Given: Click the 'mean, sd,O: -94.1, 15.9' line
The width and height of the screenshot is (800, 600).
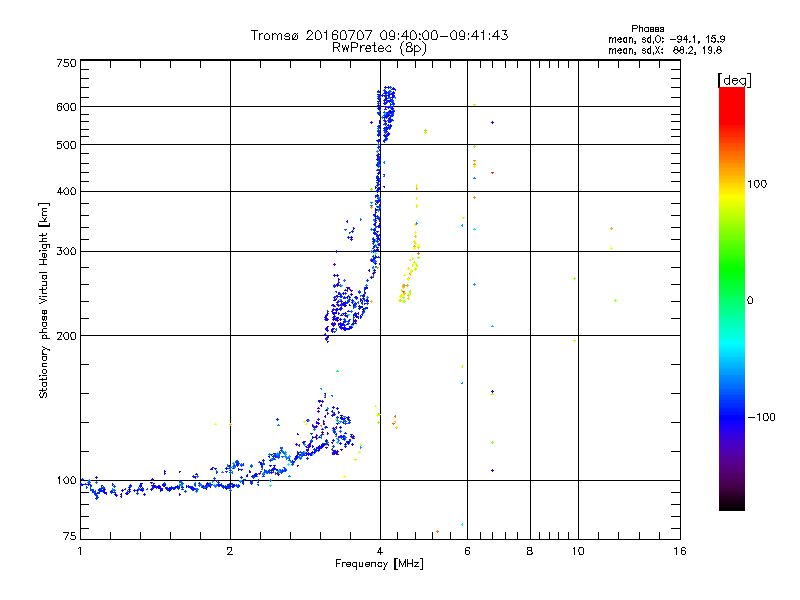Looking at the screenshot, I should pos(666,39).
